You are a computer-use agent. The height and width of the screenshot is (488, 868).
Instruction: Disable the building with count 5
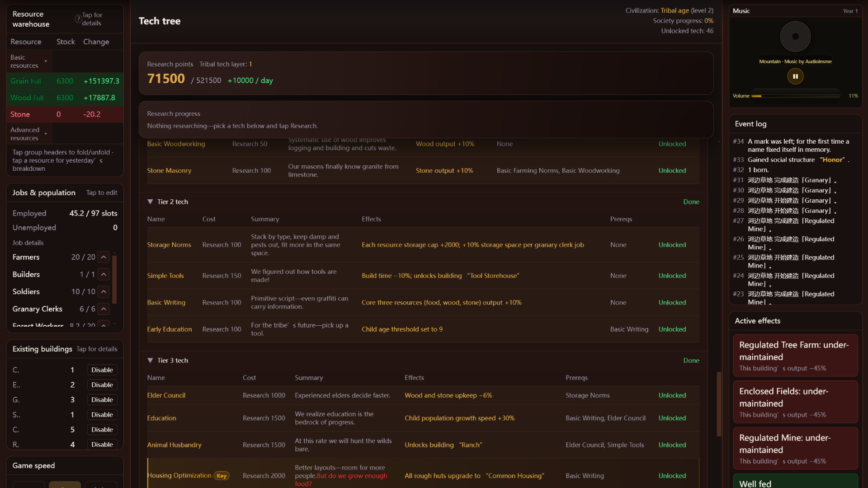click(102, 430)
